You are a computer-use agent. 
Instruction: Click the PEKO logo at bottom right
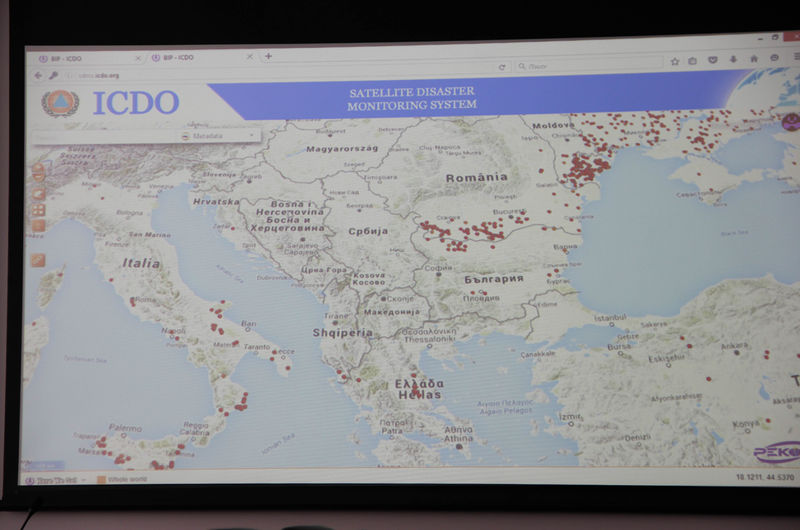point(777,452)
